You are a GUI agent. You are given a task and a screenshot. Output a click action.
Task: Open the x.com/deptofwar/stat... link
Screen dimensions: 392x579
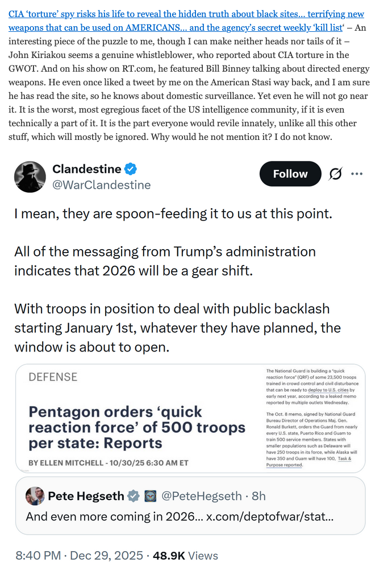click(x=269, y=517)
